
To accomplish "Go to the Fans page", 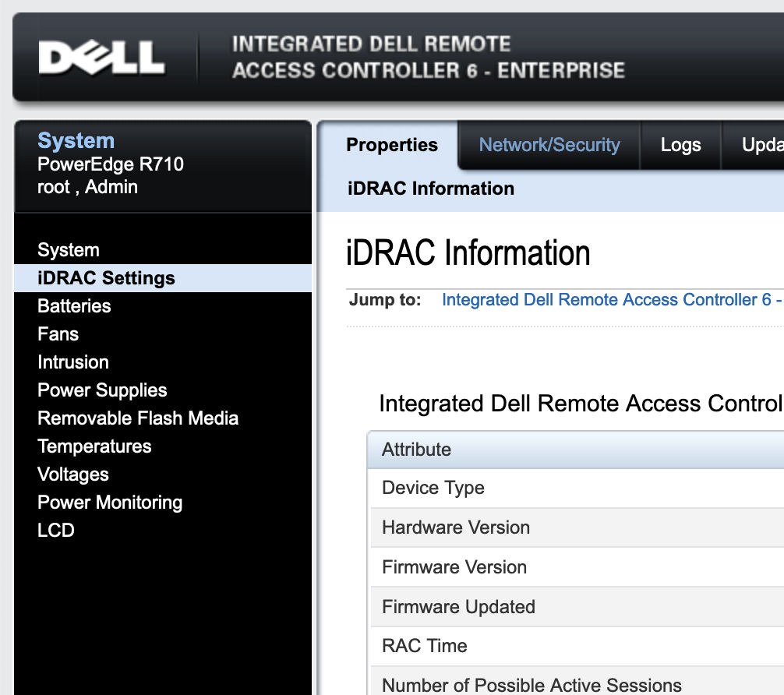I will tap(58, 334).
